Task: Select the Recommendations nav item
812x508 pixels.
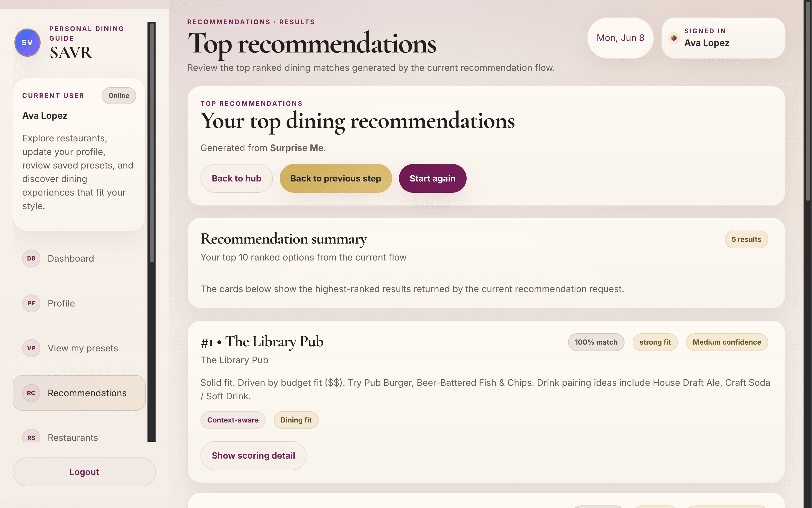Action: (79, 393)
